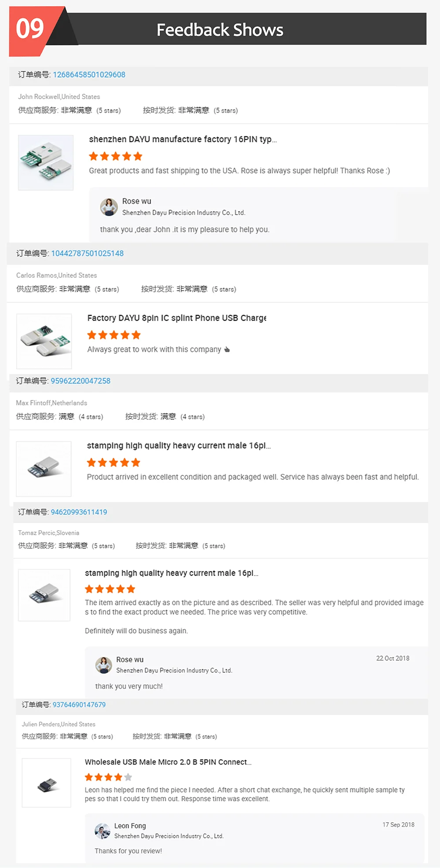Click Tomaz Percic's reviewed product thumbnail
This screenshot has height=868, width=440.
coord(44,595)
